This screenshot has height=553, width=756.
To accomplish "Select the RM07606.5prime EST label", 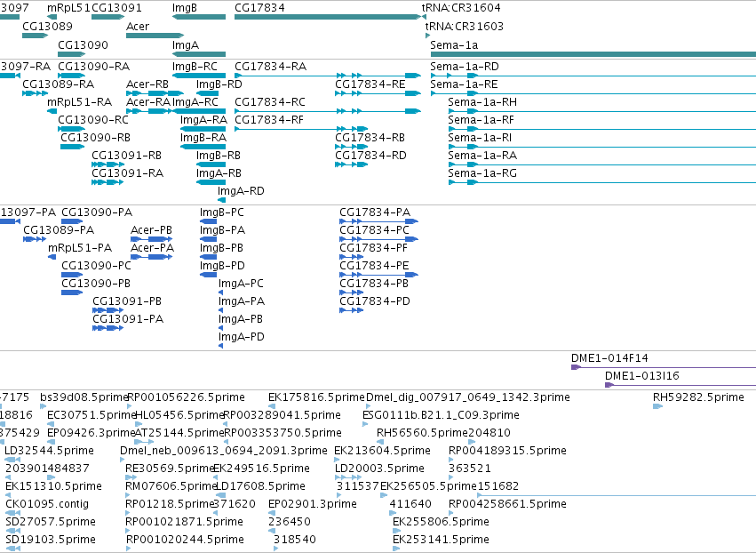I will click(171, 487).
